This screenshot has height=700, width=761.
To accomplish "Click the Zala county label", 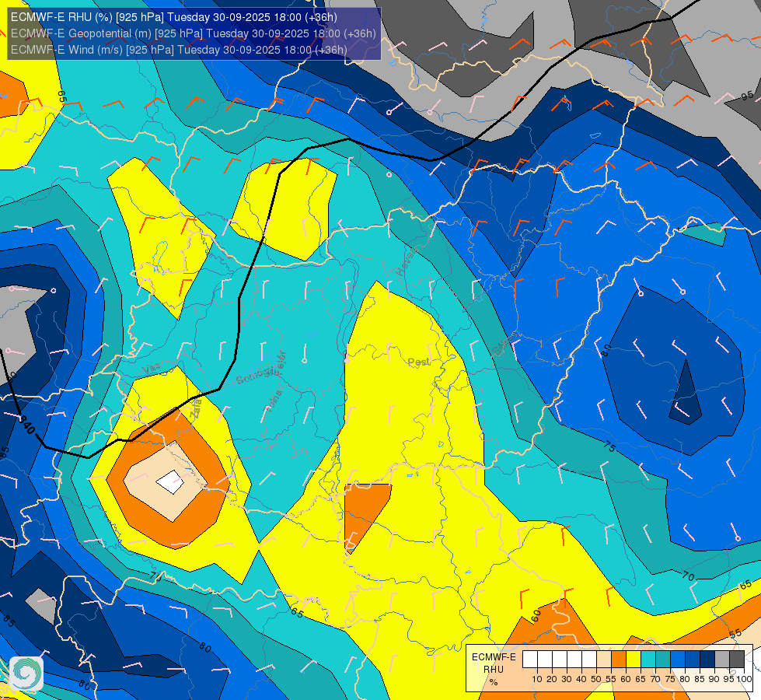I will pos(196,408).
